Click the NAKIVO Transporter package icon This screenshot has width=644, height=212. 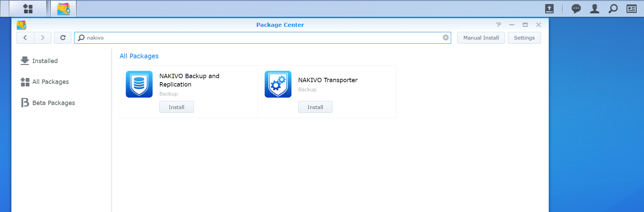click(x=278, y=84)
